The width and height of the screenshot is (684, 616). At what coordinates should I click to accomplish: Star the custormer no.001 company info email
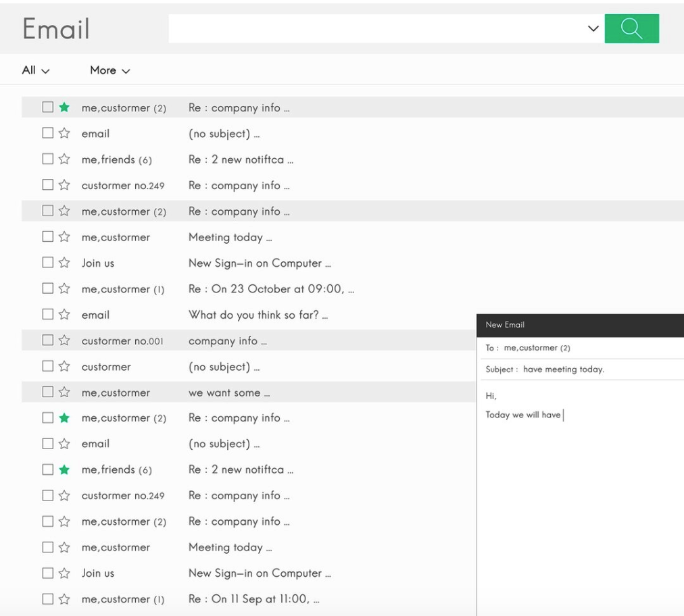[x=64, y=340]
